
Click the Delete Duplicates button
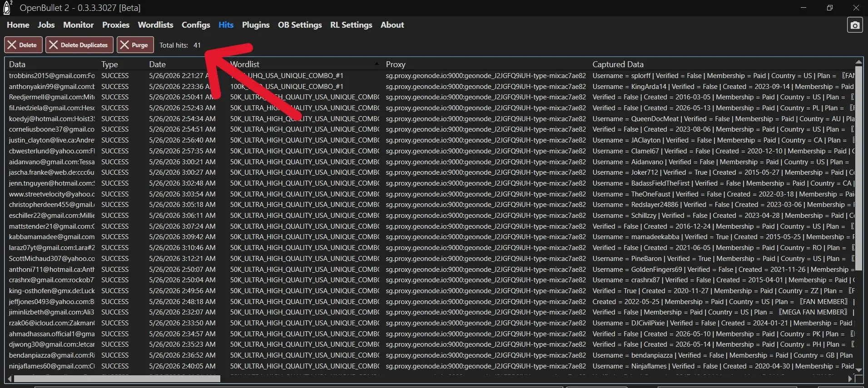coord(79,45)
